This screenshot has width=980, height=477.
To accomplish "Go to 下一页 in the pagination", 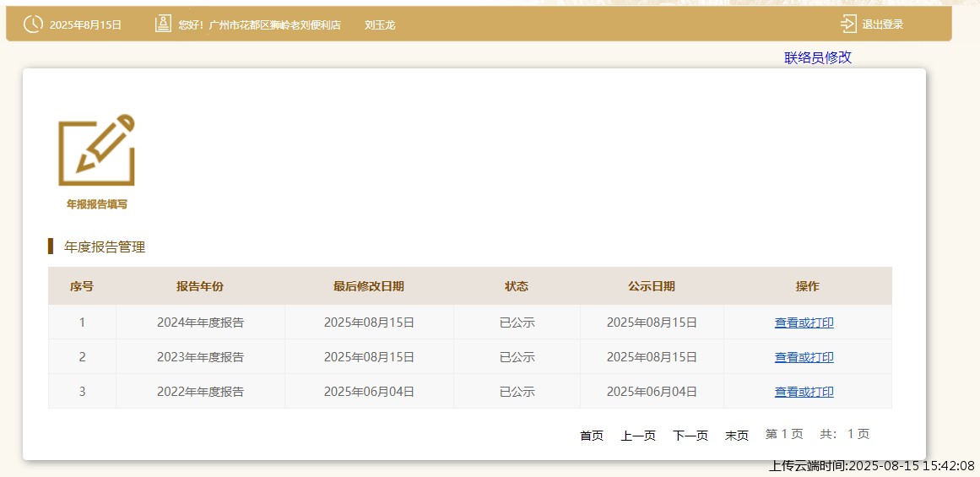I will [690, 435].
